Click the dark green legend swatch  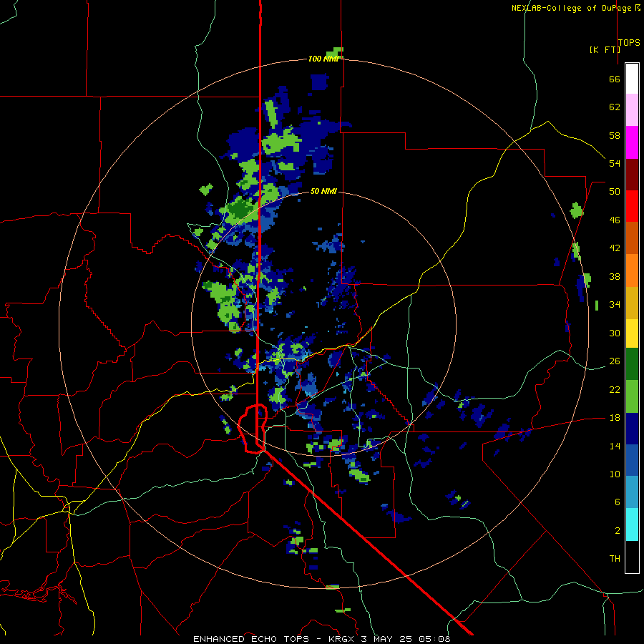632,364
